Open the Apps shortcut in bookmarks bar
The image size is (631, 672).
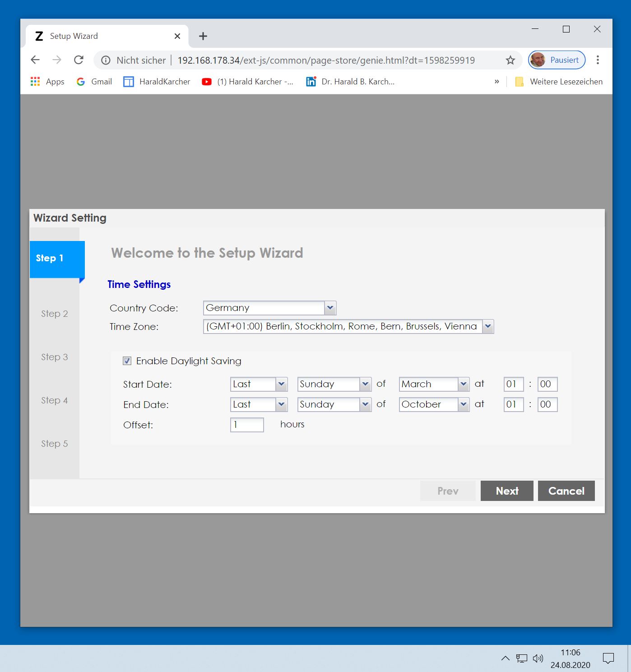47,82
